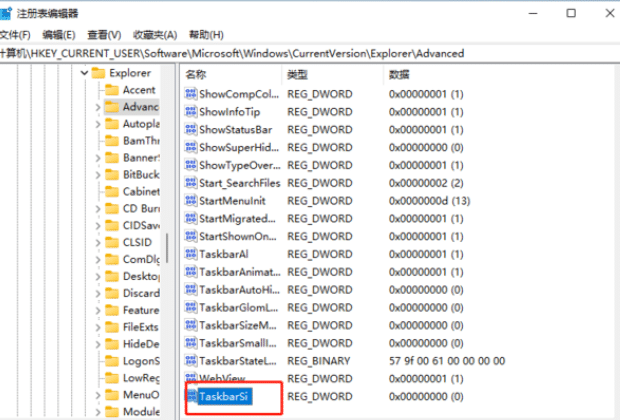Viewport: 620px width, 420px height.
Task: Click the Advanced folder icon
Action: tap(112, 107)
